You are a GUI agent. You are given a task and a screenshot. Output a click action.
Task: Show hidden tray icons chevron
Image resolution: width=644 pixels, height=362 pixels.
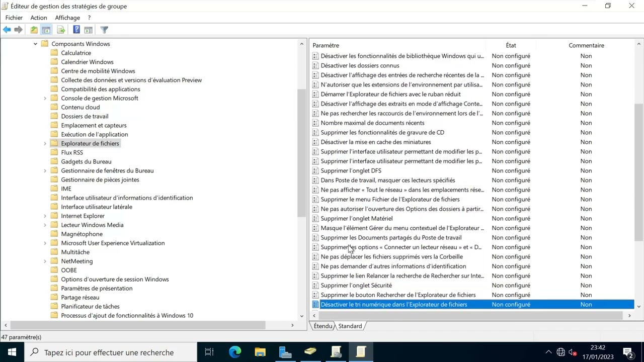click(548, 352)
